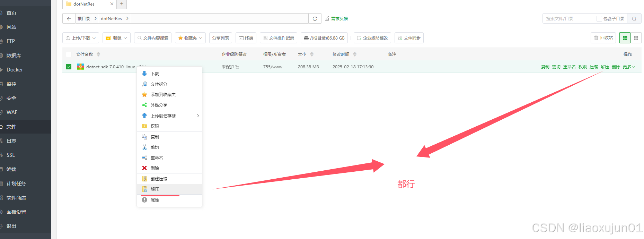Click the root disk 86.88 GB button
Screen dimensions: 644x239
[x=324, y=38]
